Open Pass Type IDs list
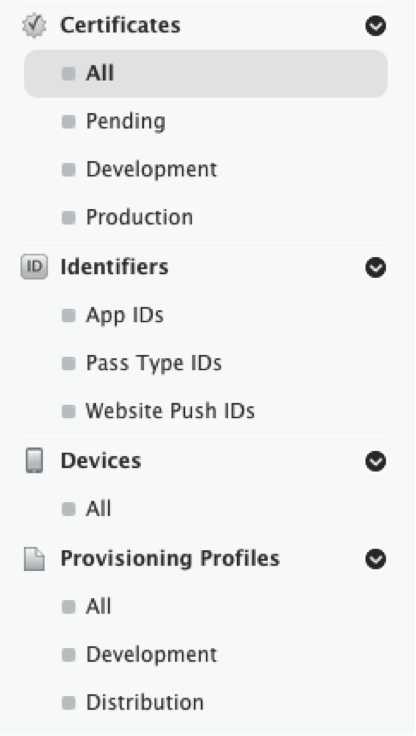This screenshot has width=416, height=736. tap(154, 363)
